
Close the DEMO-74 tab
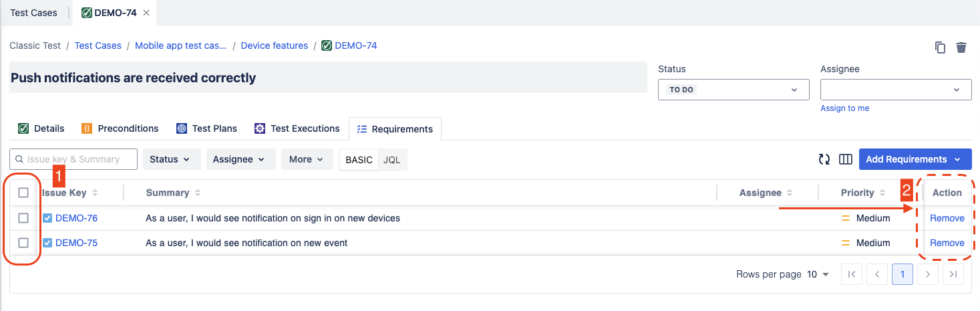147,13
